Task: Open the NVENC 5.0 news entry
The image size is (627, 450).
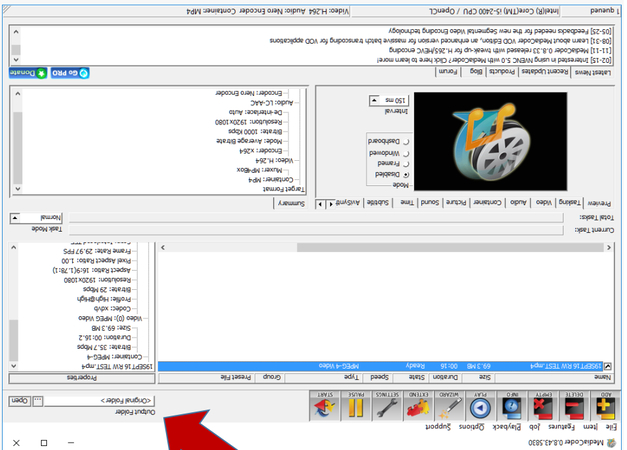Action: click(x=494, y=60)
